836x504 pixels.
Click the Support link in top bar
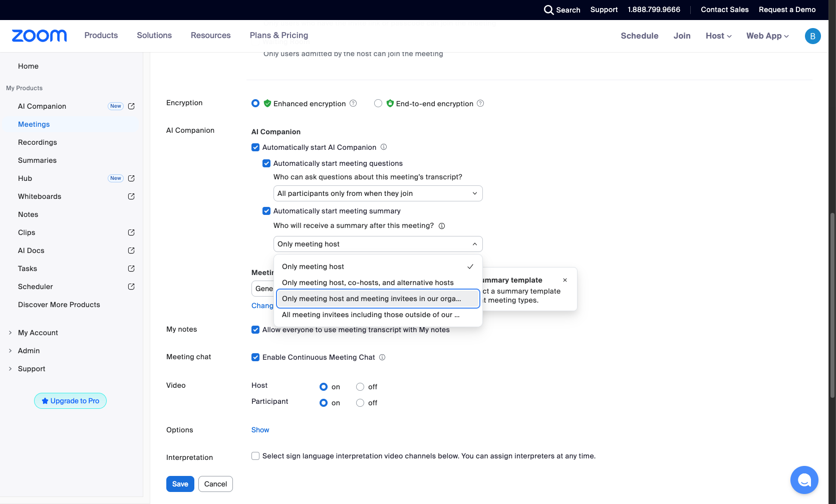tap(604, 10)
